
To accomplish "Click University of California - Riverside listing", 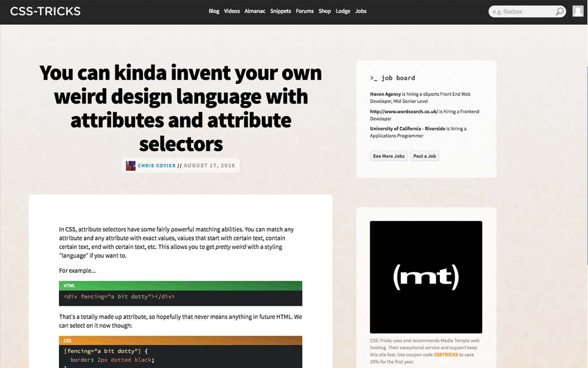I will click(408, 129).
